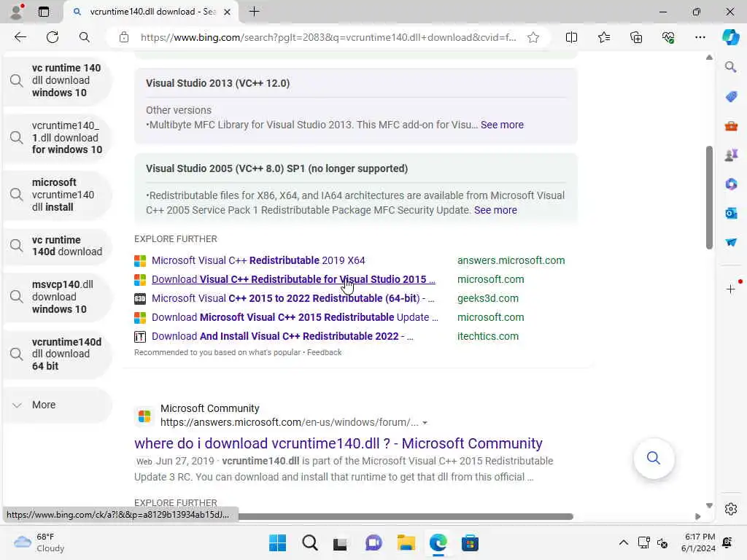
Task: Click scroll down arrow of page
Action: [709, 506]
